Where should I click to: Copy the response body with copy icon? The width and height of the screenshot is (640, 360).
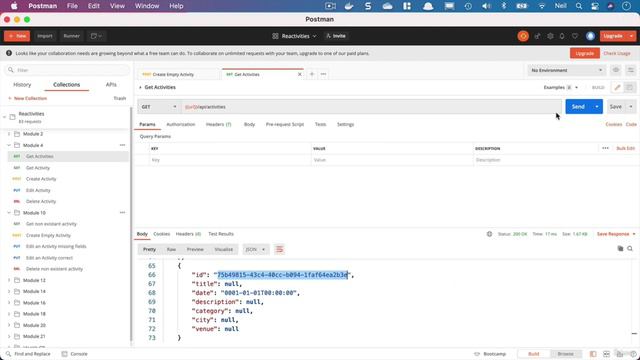[620, 249]
